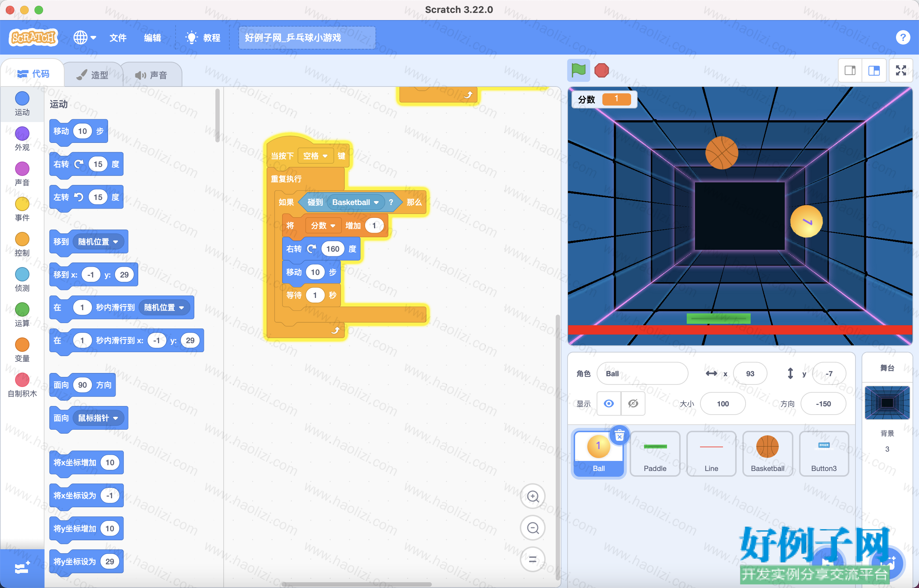Viewport: 919px width, 588px height.
Task: Click the project title input field
Action: point(307,37)
